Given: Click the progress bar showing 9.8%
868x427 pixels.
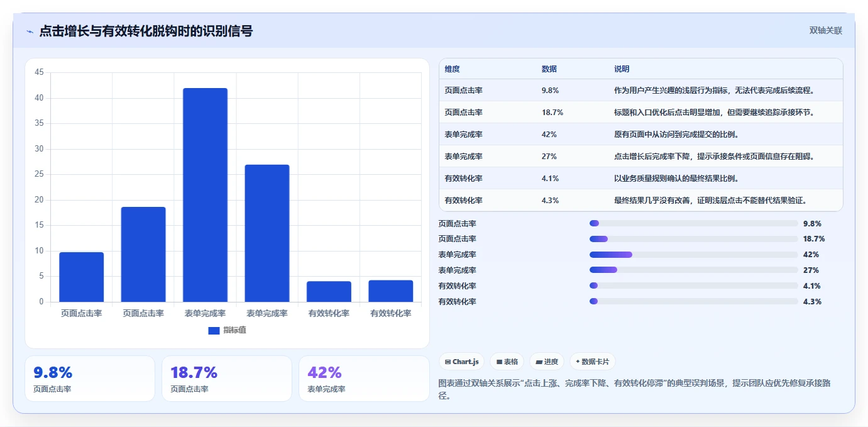Looking at the screenshot, I should coord(694,223).
